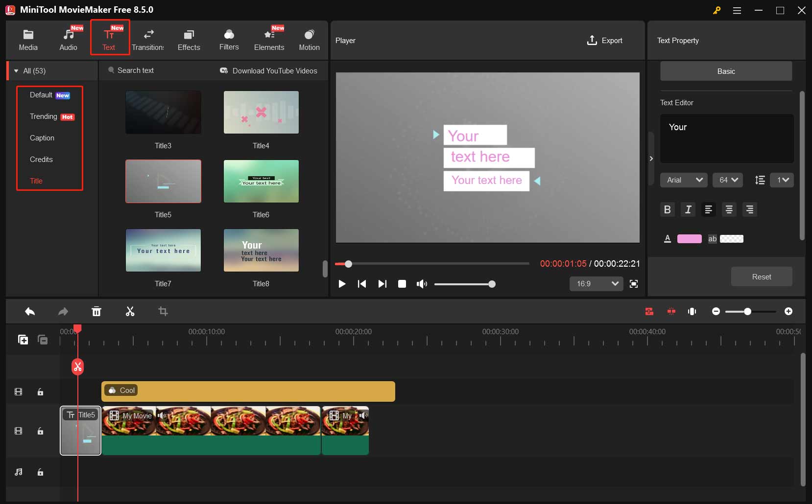Select the Basic tab in Text Property
Image resolution: width=812 pixels, height=504 pixels.
pos(725,71)
